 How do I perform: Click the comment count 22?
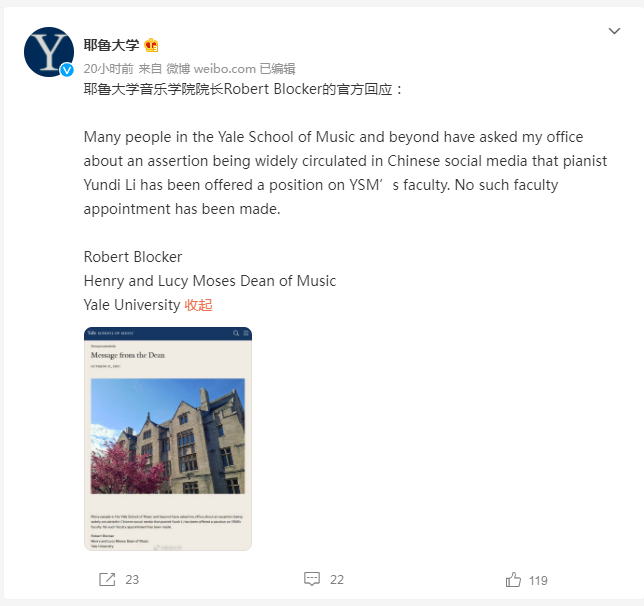(x=337, y=580)
